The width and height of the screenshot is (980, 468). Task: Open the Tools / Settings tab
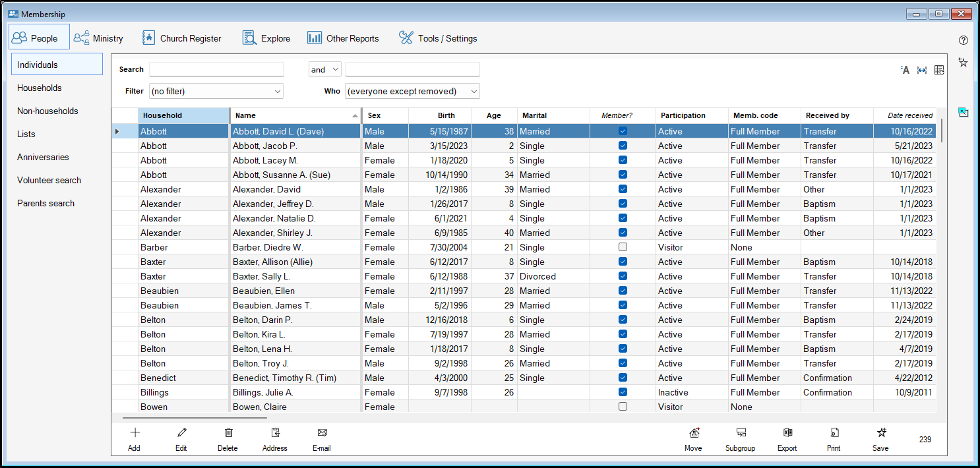pos(438,38)
